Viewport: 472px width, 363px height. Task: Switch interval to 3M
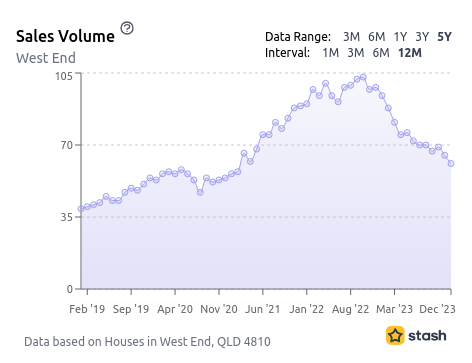(356, 53)
